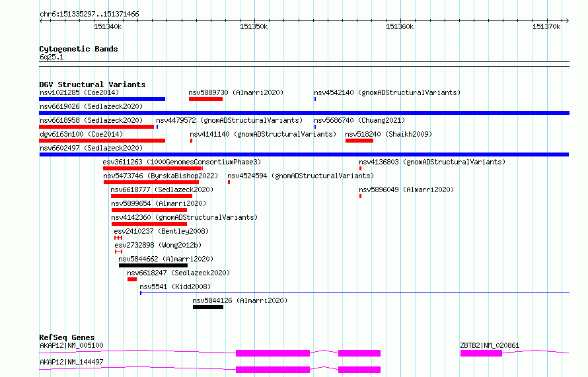The width and height of the screenshot is (588, 377).
Task: Select the red bar of nsv518240
Action: (x=359, y=141)
